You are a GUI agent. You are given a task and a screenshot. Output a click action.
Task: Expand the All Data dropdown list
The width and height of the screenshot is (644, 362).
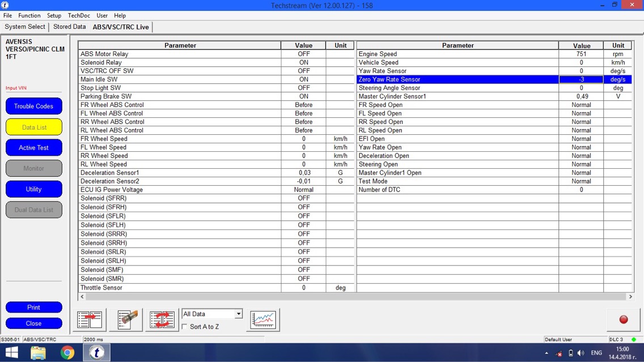pyautogui.click(x=238, y=314)
